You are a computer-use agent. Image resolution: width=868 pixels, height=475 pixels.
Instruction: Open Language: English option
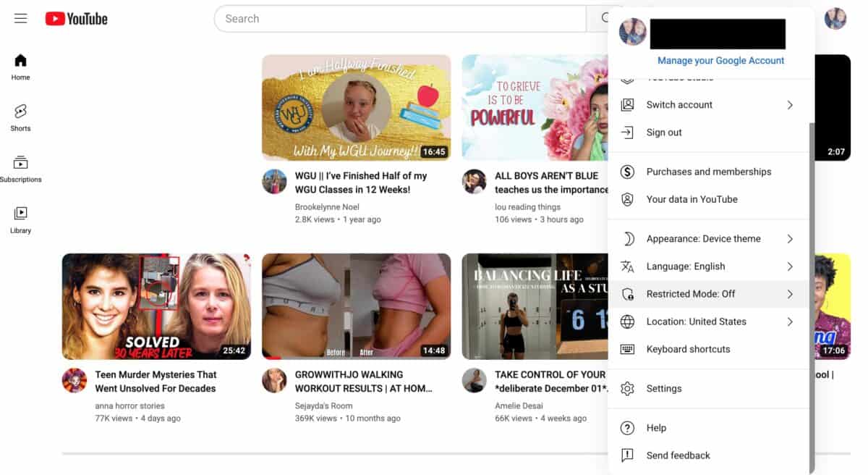click(708, 266)
